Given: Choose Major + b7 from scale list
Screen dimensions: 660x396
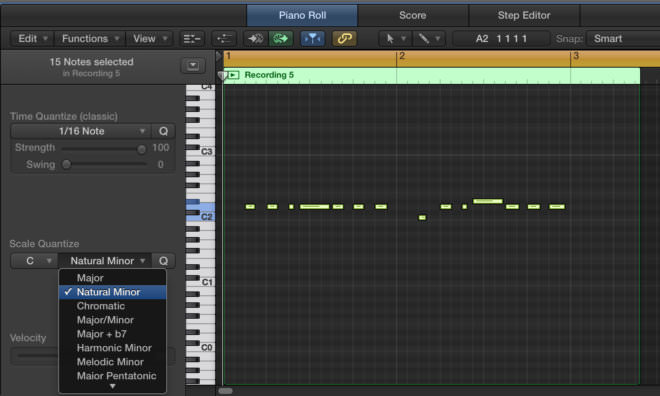Looking at the screenshot, I should (x=112, y=334).
